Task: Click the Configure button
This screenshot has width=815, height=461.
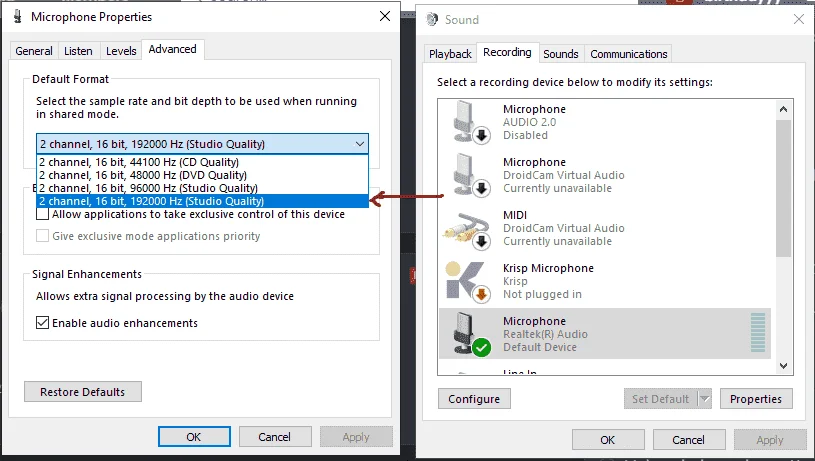Action: (x=474, y=399)
